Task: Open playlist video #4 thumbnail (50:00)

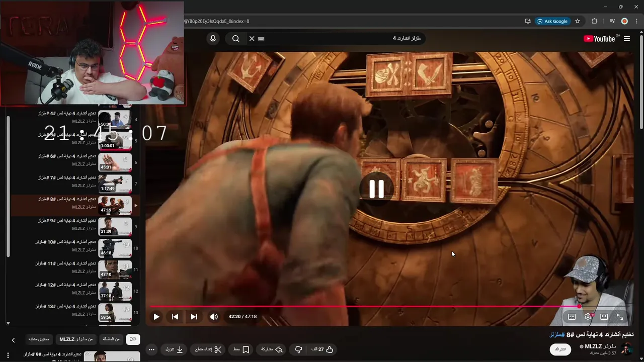Action: [115, 120]
